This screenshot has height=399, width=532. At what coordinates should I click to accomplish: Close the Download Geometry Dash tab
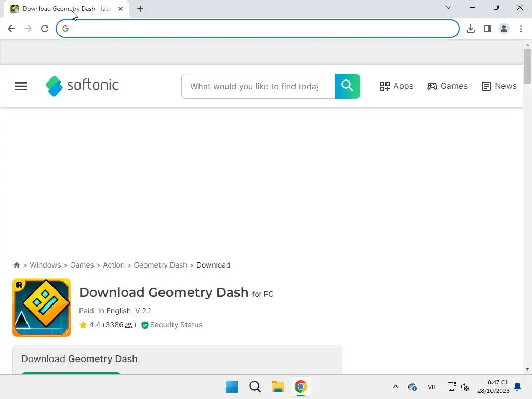121,9
